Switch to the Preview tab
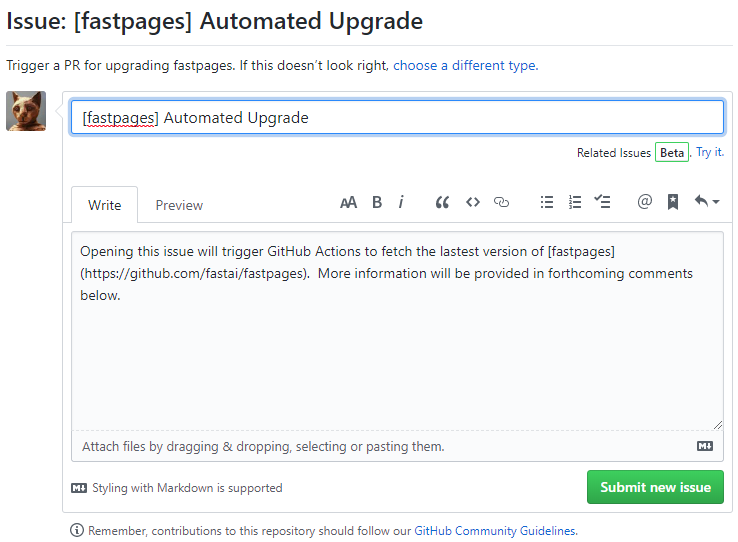 (x=179, y=205)
